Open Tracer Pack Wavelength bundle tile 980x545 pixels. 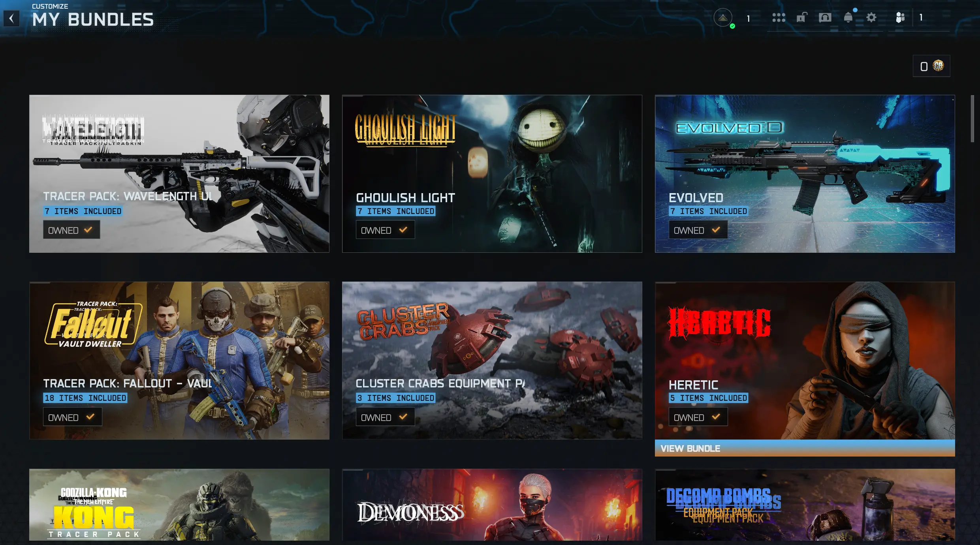[x=179, y=174]
